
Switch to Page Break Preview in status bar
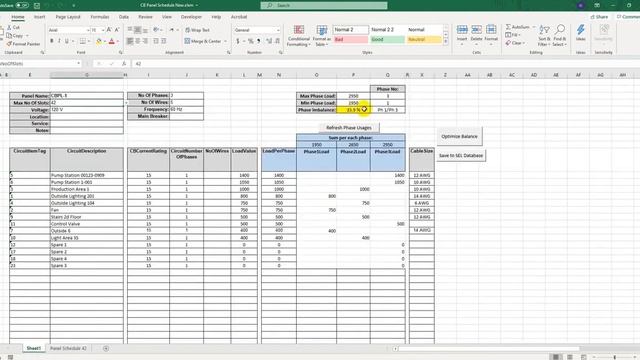(x=584, y=357)
